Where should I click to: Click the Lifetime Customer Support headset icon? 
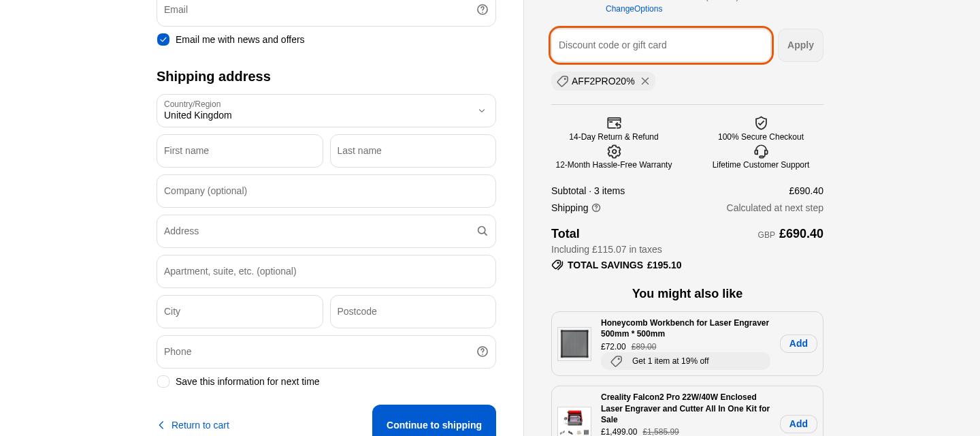coord(761,151)
